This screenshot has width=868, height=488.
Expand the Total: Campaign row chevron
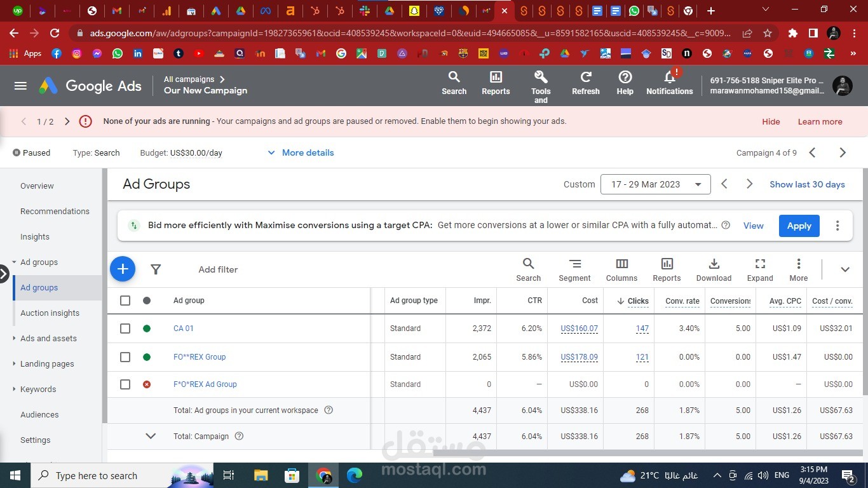click(151, 436)
